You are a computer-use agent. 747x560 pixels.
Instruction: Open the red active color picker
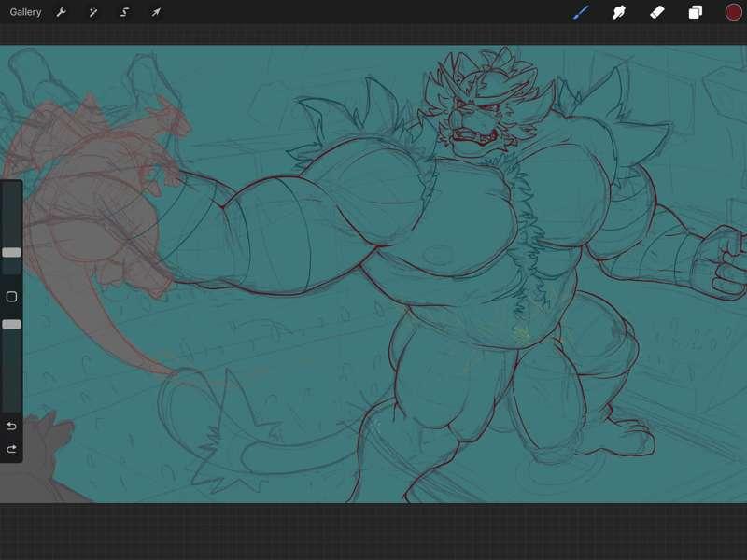(733, 12)
